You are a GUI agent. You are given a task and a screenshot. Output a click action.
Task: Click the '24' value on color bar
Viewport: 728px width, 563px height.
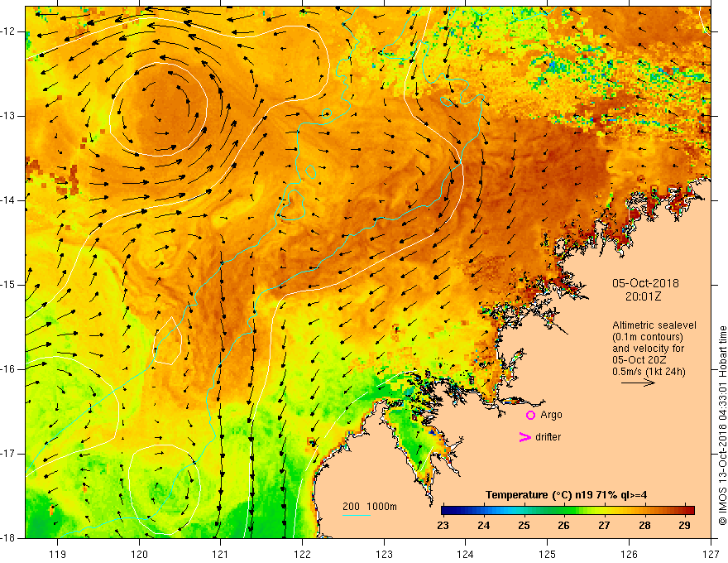point(484,526)
